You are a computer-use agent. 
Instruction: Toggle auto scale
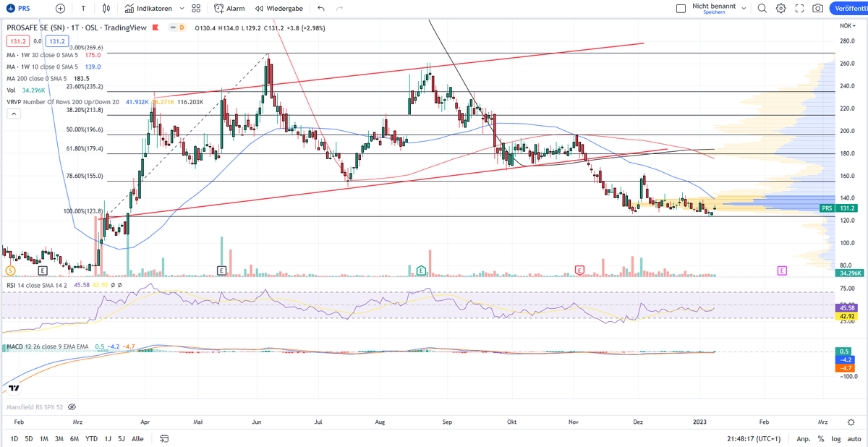854,438
